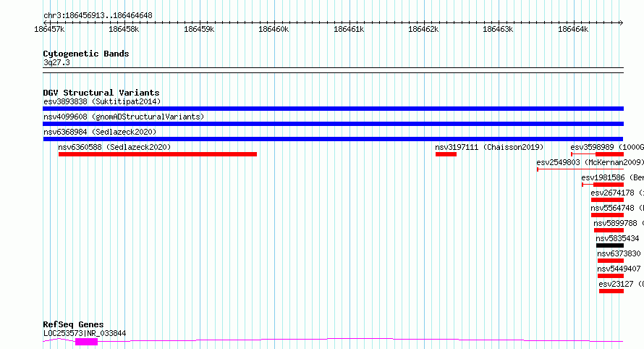Open the nsv5835434 label link
Screen dimensions: 644x349
point(618,238)
